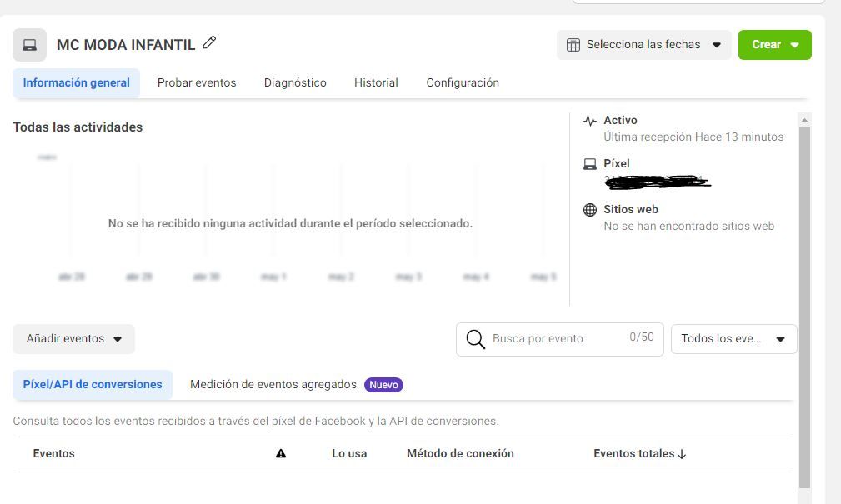Click the scrollbar up arrow
Image resolution: width=841 pixels, height=504 pixels.
pos(804,120)
